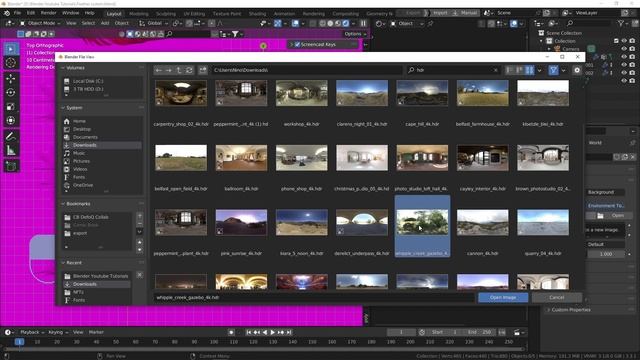Click the refresh file list icon
640x360 pixels.
click(189, 70)
